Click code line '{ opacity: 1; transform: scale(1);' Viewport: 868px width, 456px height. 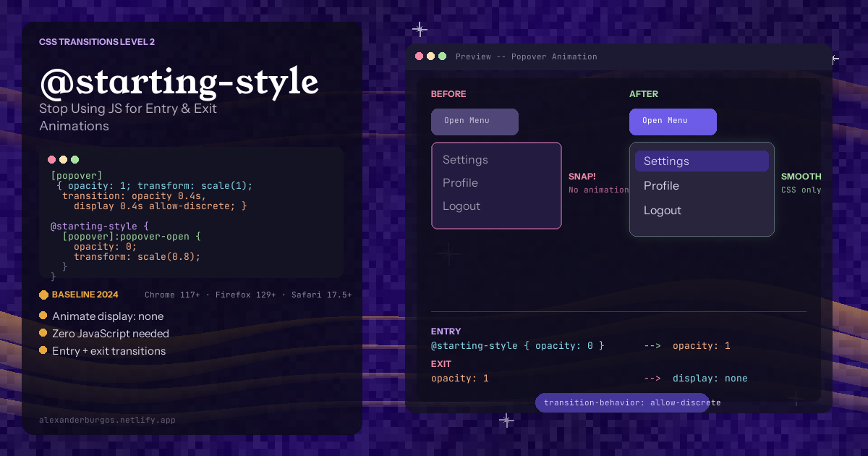pos(155,185)
